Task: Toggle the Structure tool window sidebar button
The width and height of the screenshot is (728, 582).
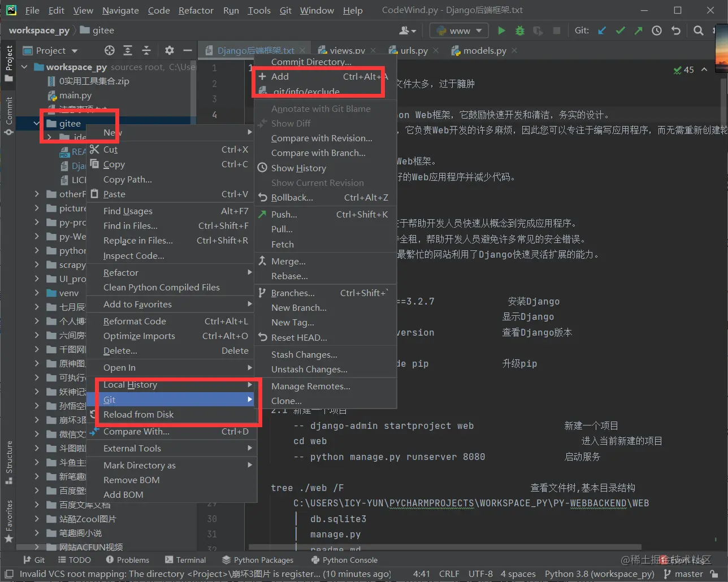Action: [9, 463]
